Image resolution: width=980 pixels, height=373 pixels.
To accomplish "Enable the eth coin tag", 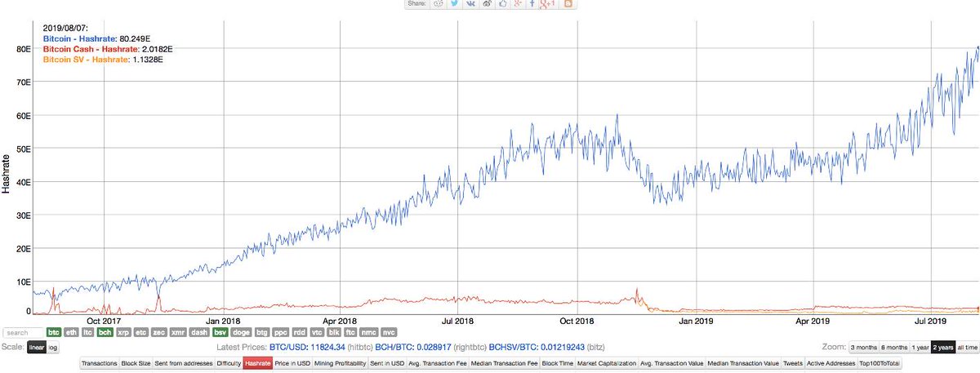I will (72, 332).
